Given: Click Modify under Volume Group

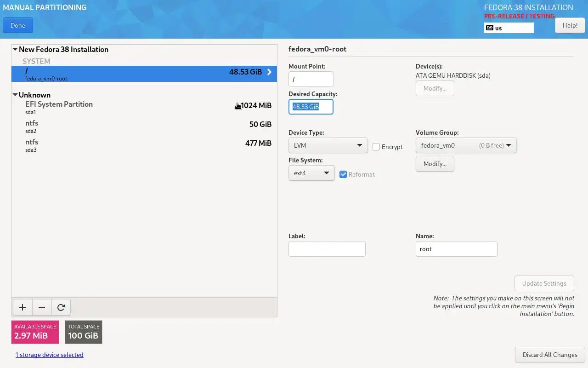Looking at the screenshot, I should (435, 164).
